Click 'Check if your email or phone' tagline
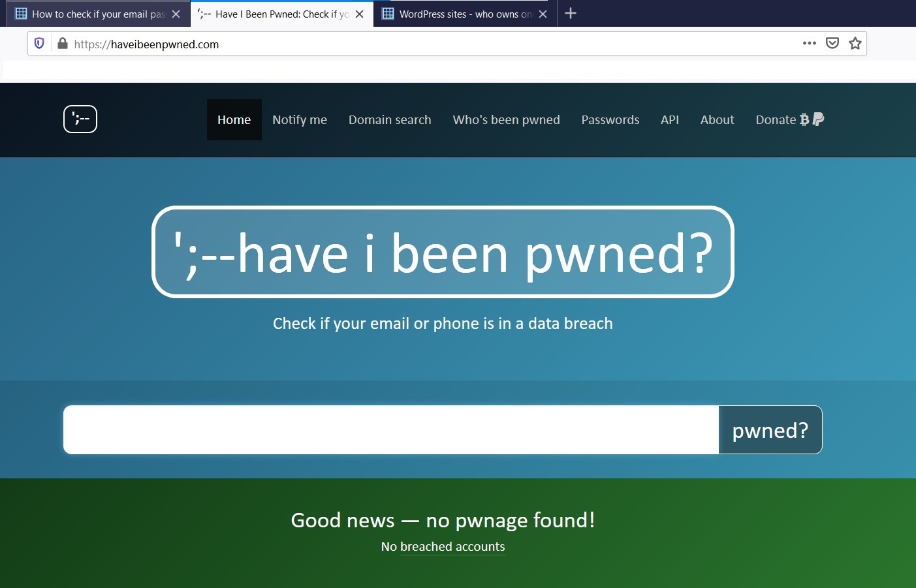 (443, 324)
